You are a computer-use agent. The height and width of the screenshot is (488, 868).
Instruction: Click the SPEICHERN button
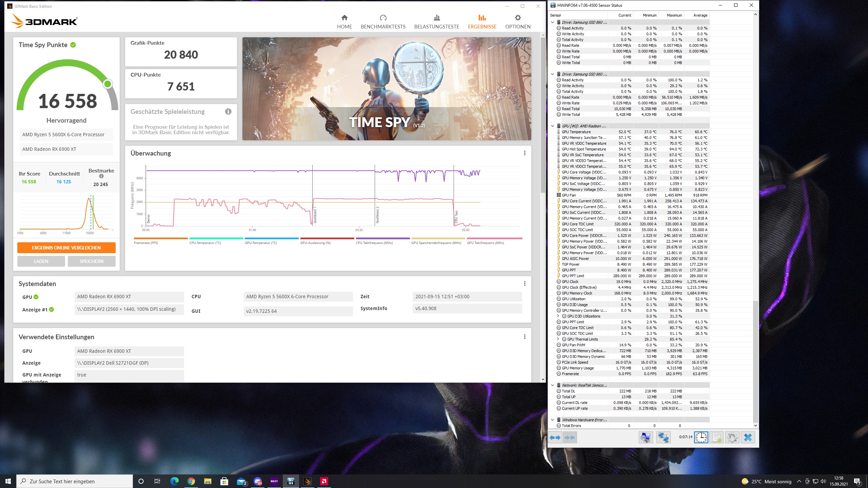[92, 261]
